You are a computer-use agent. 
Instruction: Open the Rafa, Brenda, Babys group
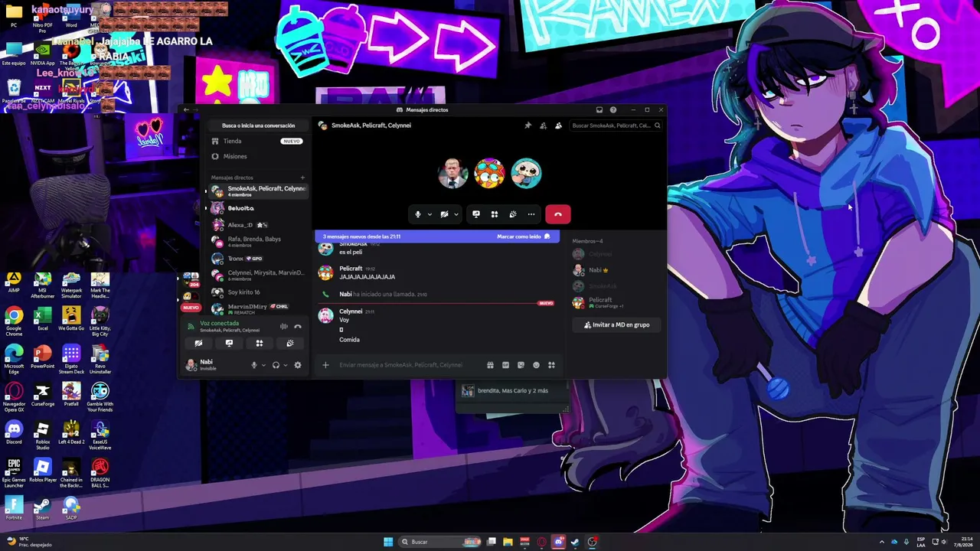[258, 242]
